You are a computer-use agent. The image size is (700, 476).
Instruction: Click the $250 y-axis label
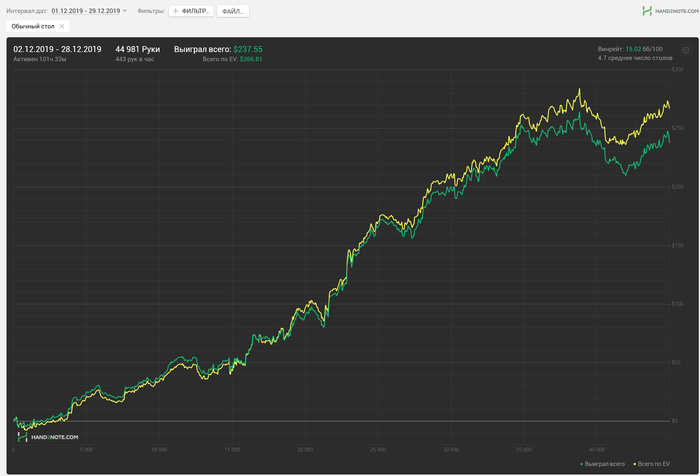(x=677, y=128)
